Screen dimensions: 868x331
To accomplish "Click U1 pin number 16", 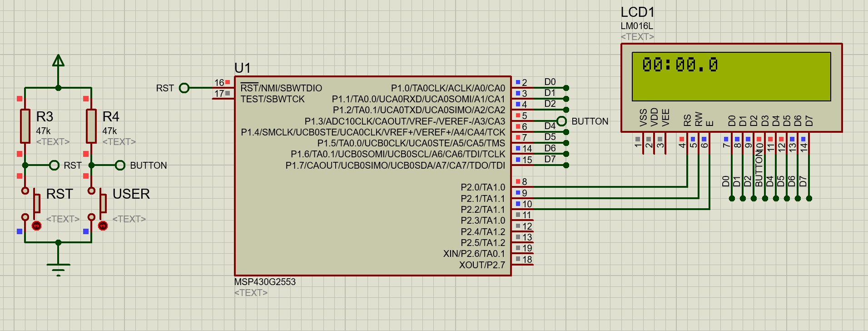I will coord(219,83).
